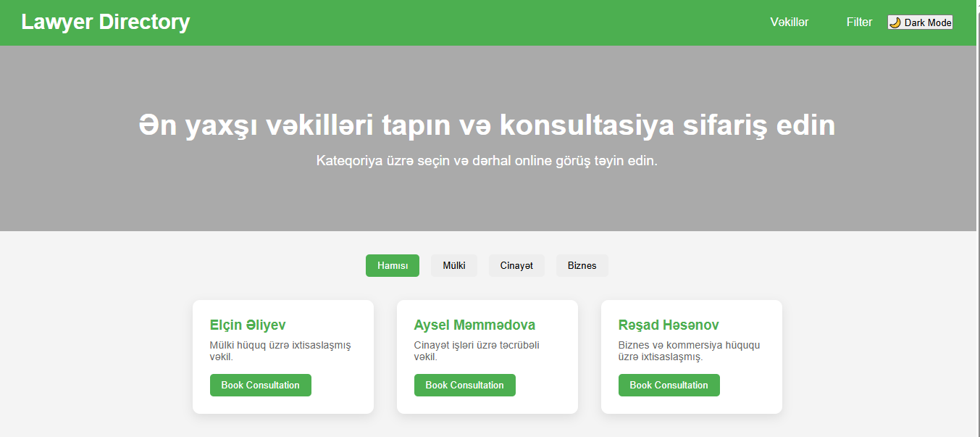Toggle Dark Mode with the moon button
The height and width of the screenshot is (437, 980).
click(x=920, y=22)
